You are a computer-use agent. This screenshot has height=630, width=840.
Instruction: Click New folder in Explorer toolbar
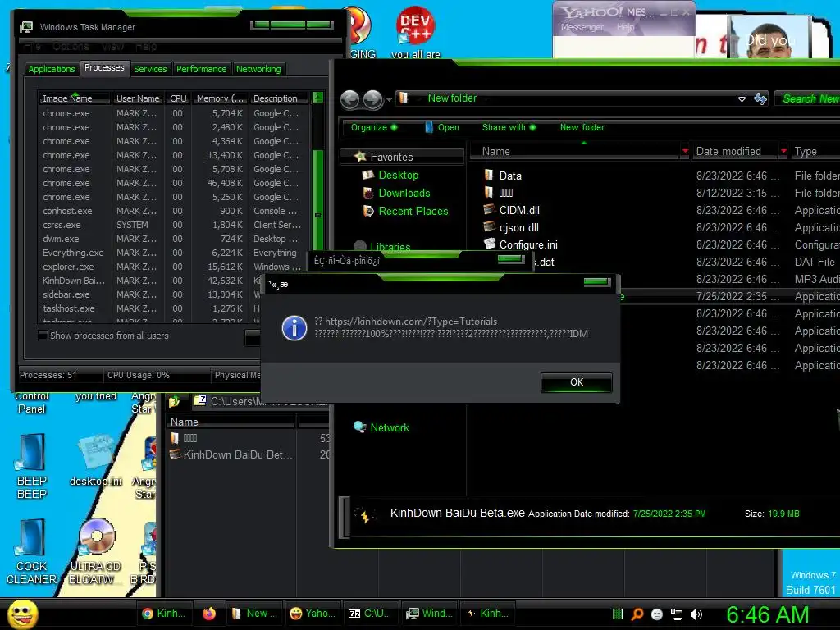click(582, 127)
